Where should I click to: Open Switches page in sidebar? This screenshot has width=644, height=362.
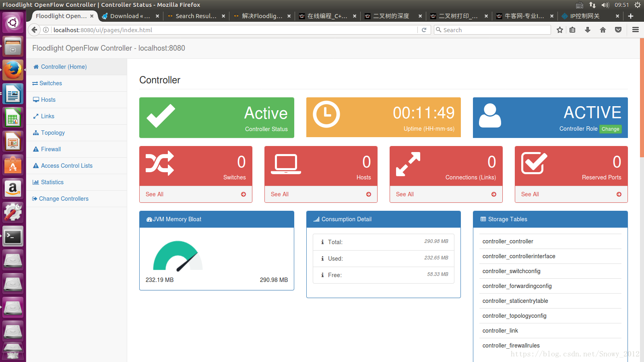click(76, 83)
